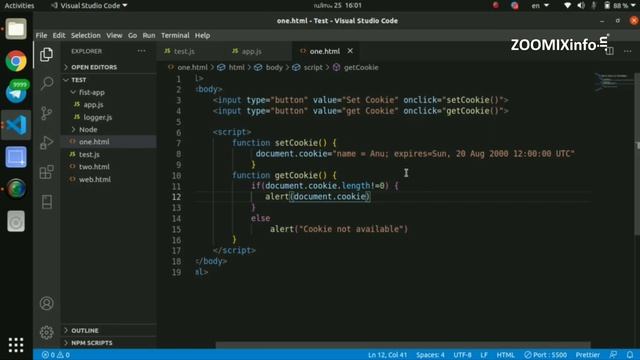Expand the Node folder
The width and height of the screenshot is (640, 360).
point(88,129)
